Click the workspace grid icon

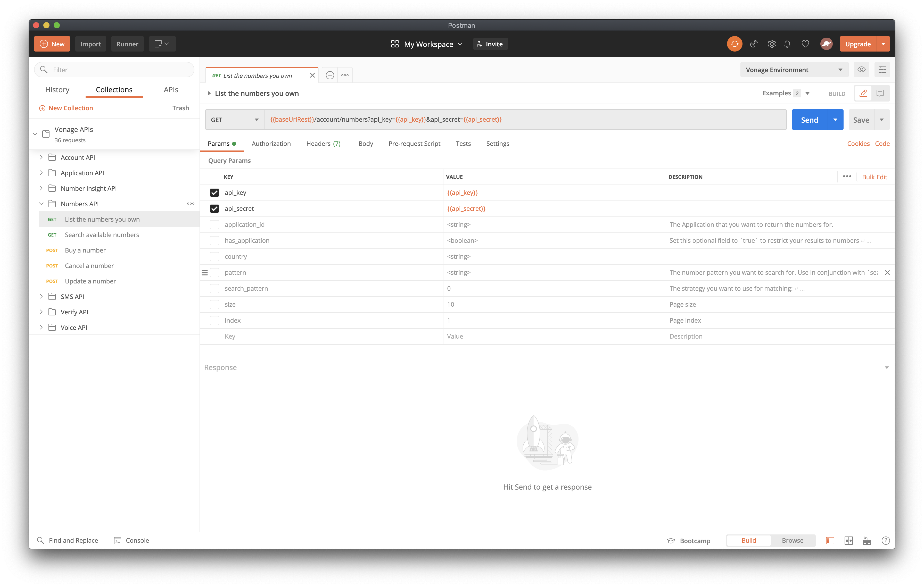click(x=394, y=44)
